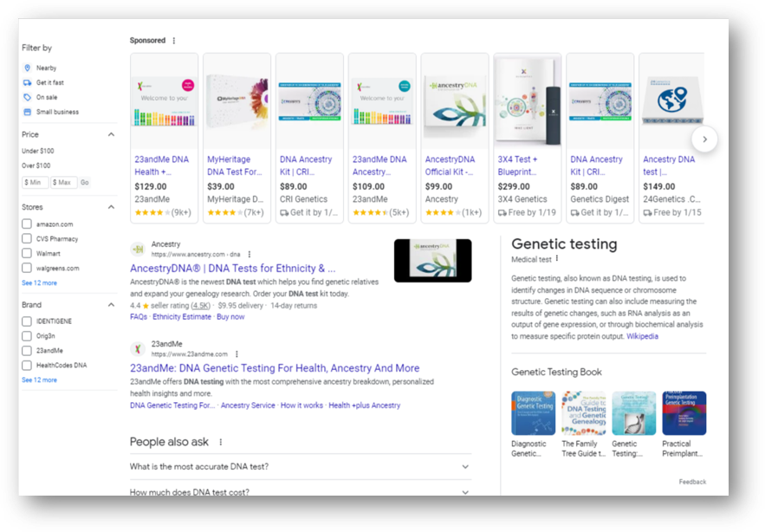Click the $ Min price field

(36, 183)
